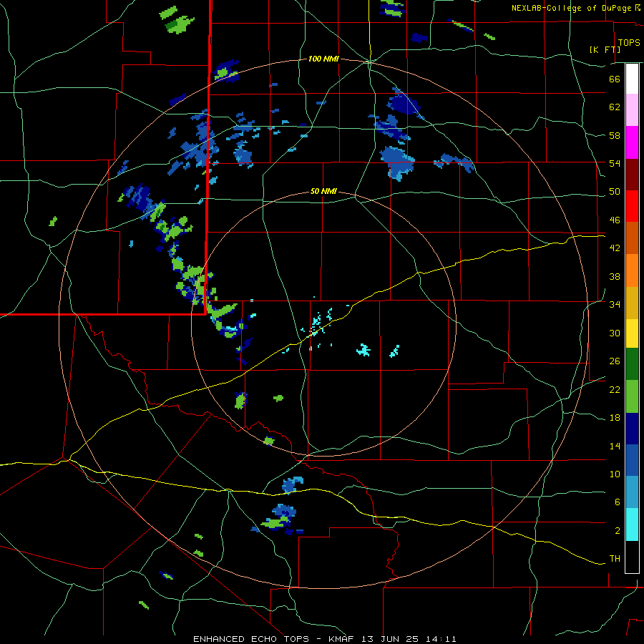Select the cyan legend swatch

632,525
